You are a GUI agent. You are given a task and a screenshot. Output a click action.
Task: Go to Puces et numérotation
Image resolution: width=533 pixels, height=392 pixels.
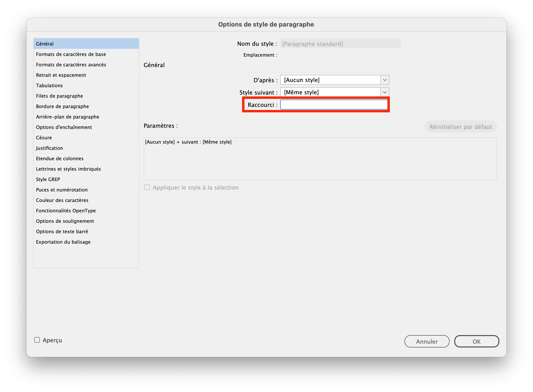[x=62, y=190]
